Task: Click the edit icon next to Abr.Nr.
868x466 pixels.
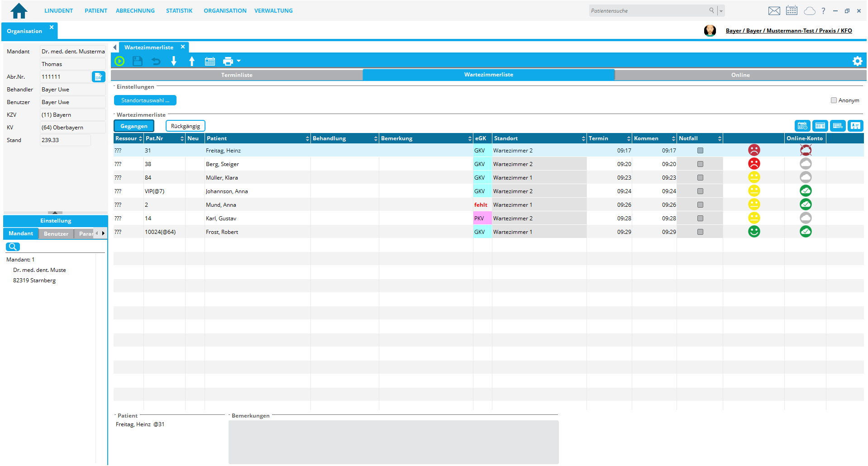Action: [x=98, y=77]
